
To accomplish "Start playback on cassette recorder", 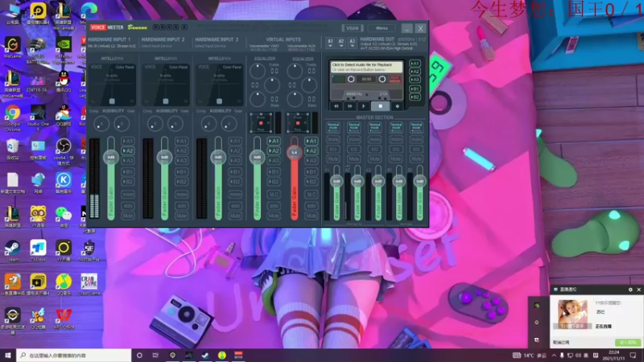I will click(364, 106).
